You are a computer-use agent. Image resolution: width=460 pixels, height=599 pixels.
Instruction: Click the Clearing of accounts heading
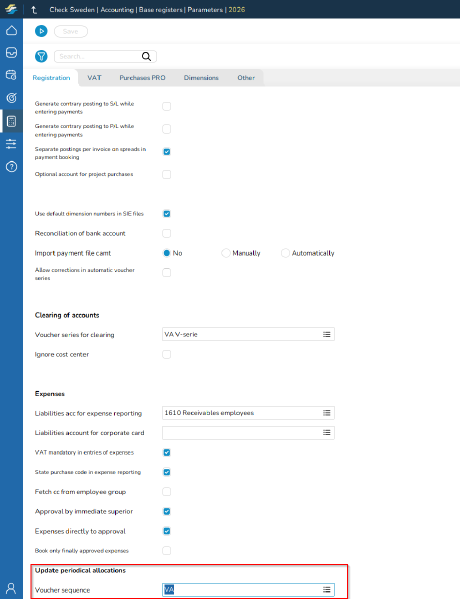click(67, 315)
